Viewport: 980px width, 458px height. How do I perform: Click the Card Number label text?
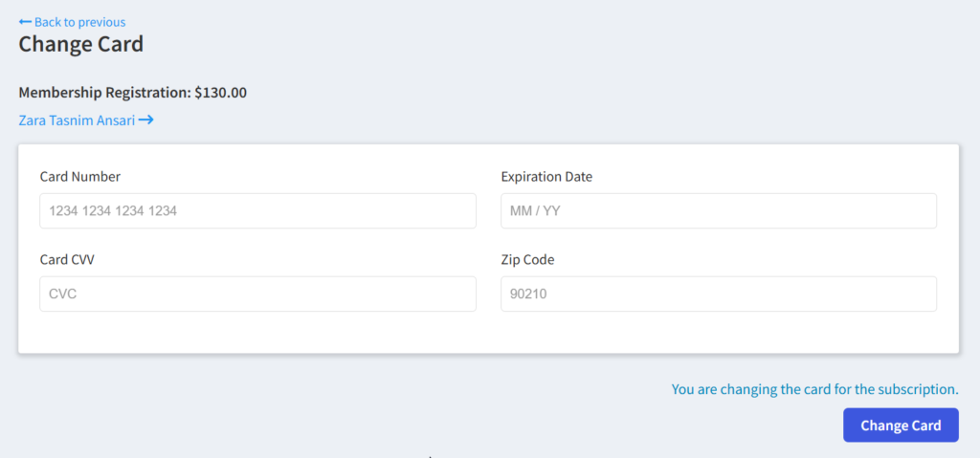(x=80, y=177)
